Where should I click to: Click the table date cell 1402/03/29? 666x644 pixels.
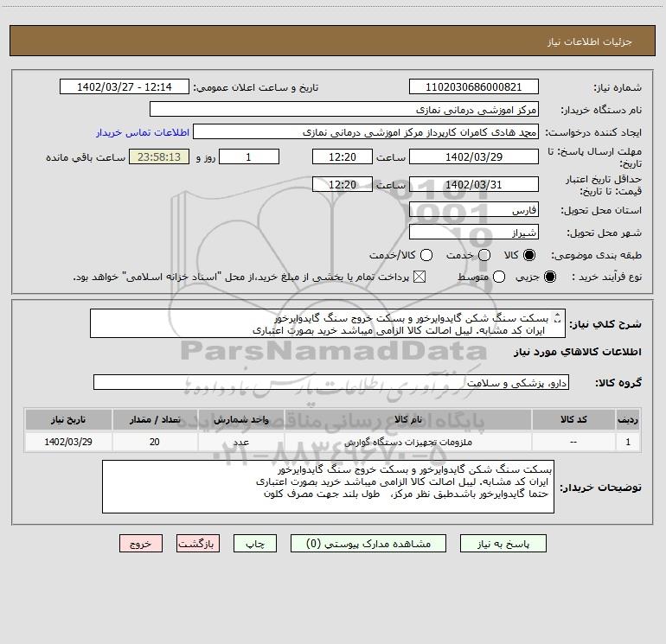[68, 442]
